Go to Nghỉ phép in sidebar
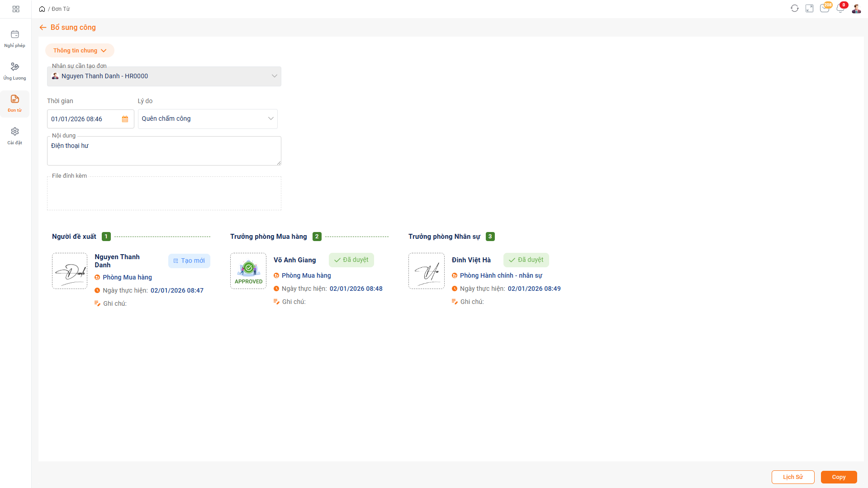 pos(15,38)
